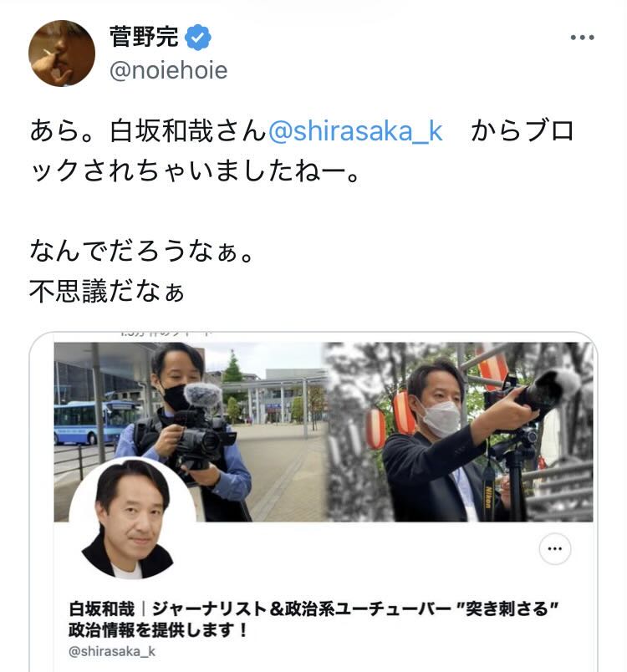
Task: Open the tweet's three-dot more options menu
Action: (582, 38)
